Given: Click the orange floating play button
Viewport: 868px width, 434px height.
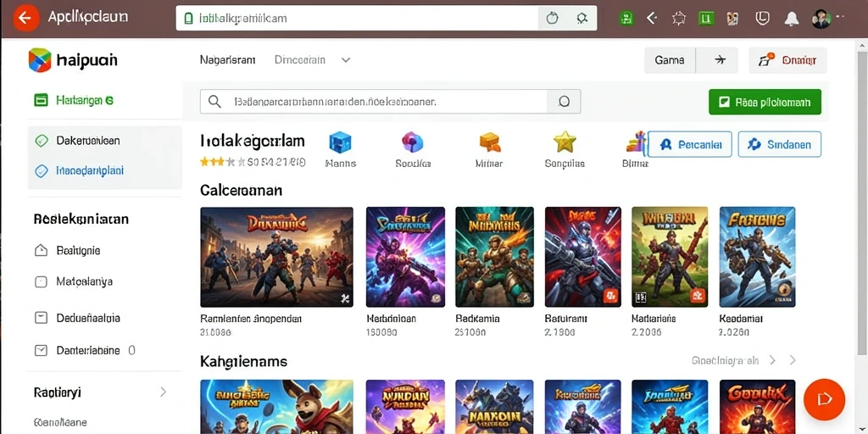Looking at the screenshot, I should coord(824,399).
